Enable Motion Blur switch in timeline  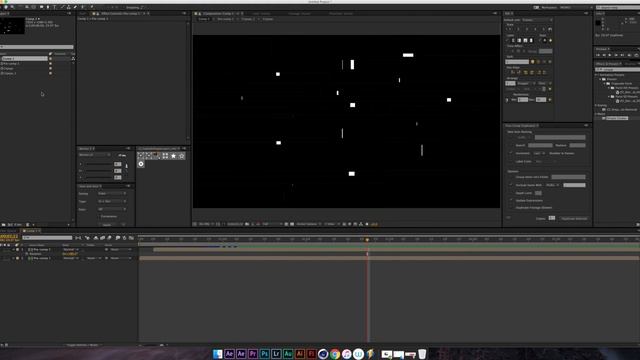tap(109, 238)
